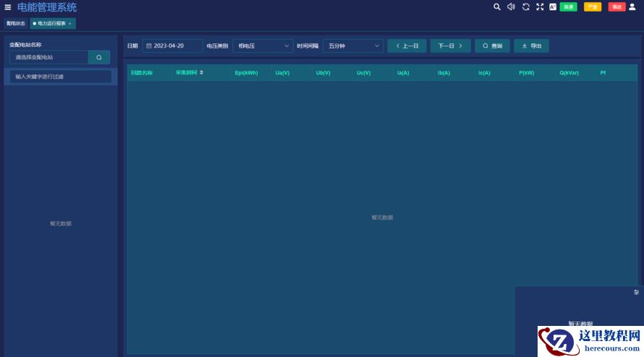Click the Ic(A) column header
The width and height of the screenshot is (644, 357).
click(x=484, y=73)
